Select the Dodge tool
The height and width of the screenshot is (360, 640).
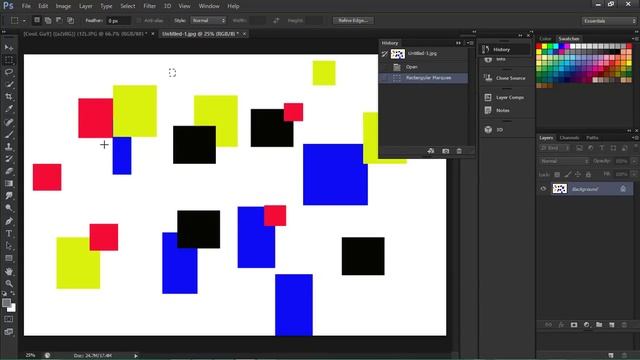[9, 209]
